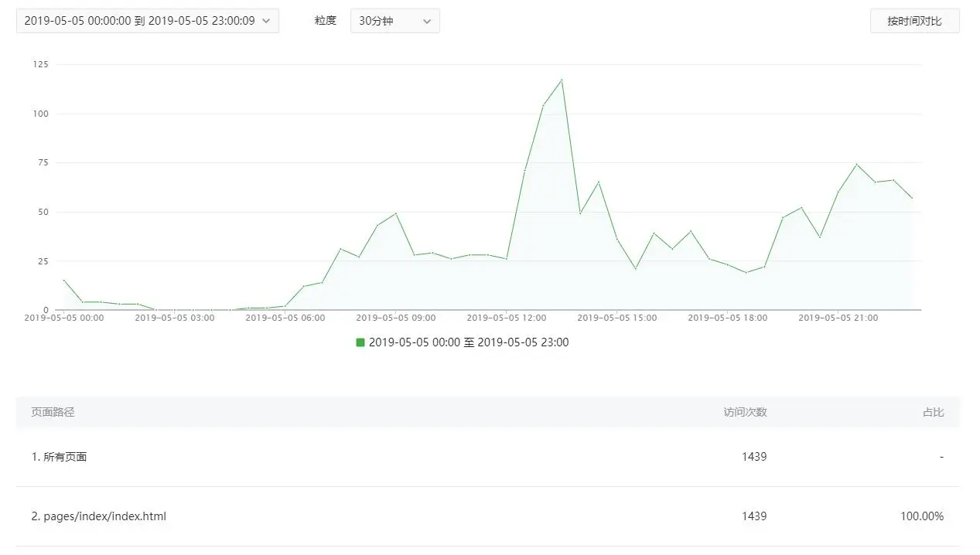Click the y-axis value 125
The image size is (980, 555).
click(41, 64)
